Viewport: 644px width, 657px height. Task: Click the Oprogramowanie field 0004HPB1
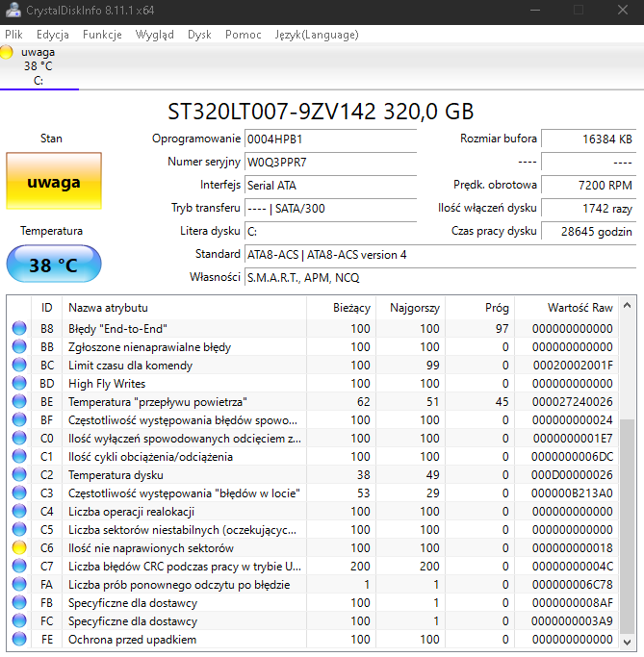tap(330, 139)
